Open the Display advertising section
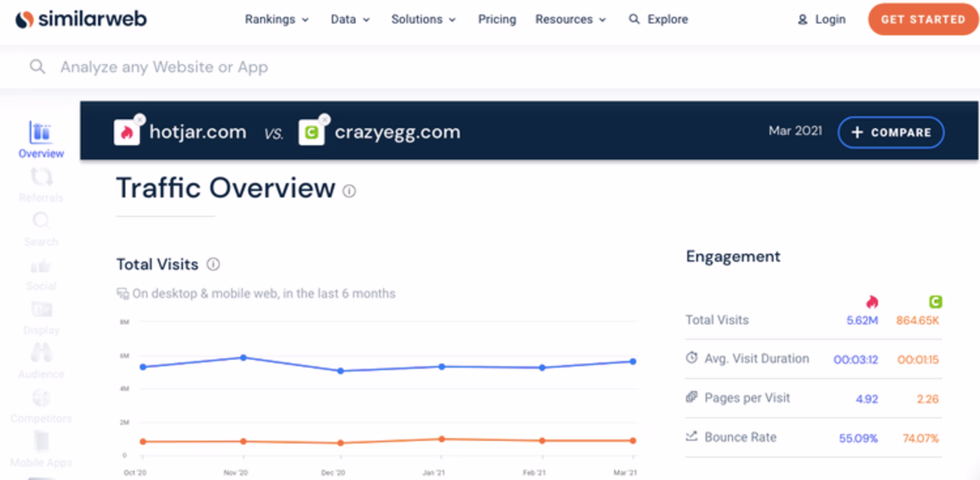This screenshot has width=980, height=480. point(41,313)
